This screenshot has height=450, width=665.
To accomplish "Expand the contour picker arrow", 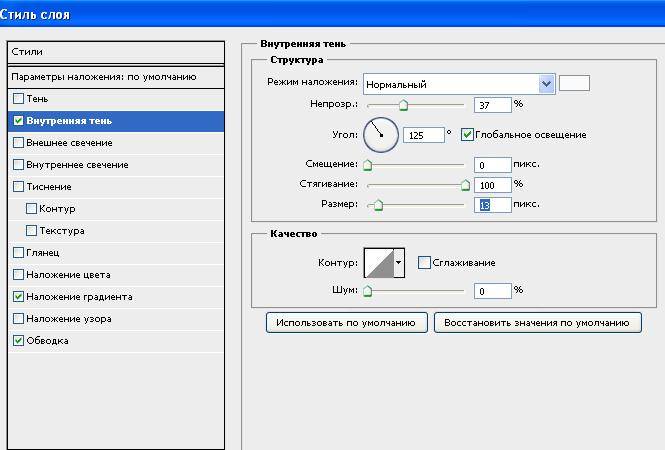I will [399, 263].
